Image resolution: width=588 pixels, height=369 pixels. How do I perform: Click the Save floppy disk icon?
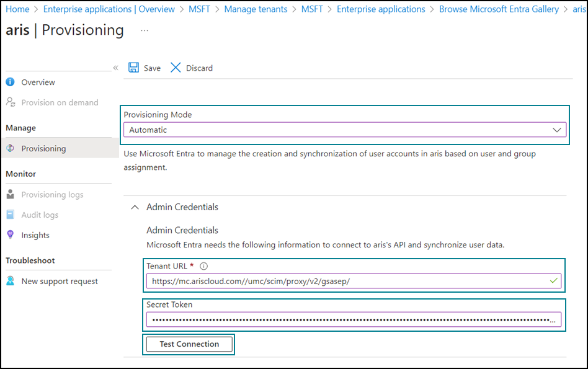[133, 68]
